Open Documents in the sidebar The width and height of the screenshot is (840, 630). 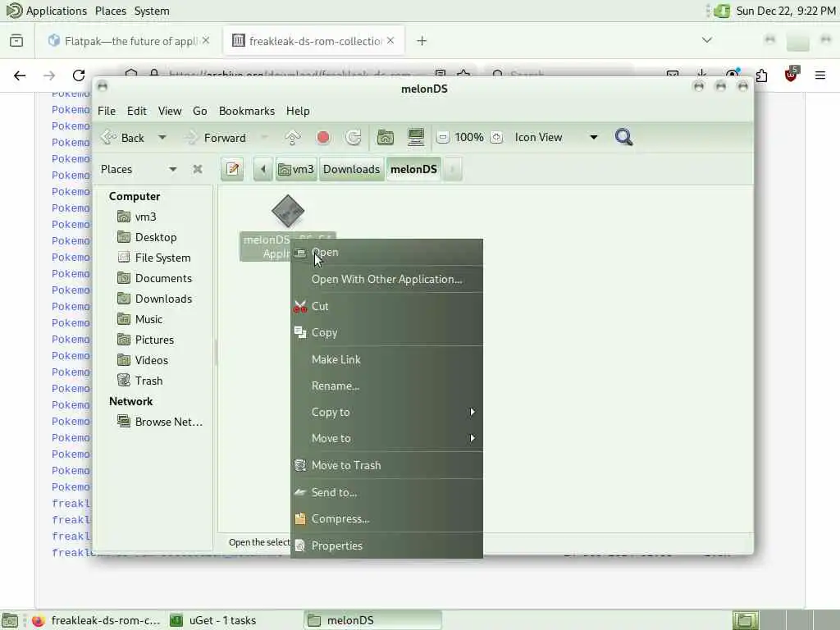tap(163, 279)
